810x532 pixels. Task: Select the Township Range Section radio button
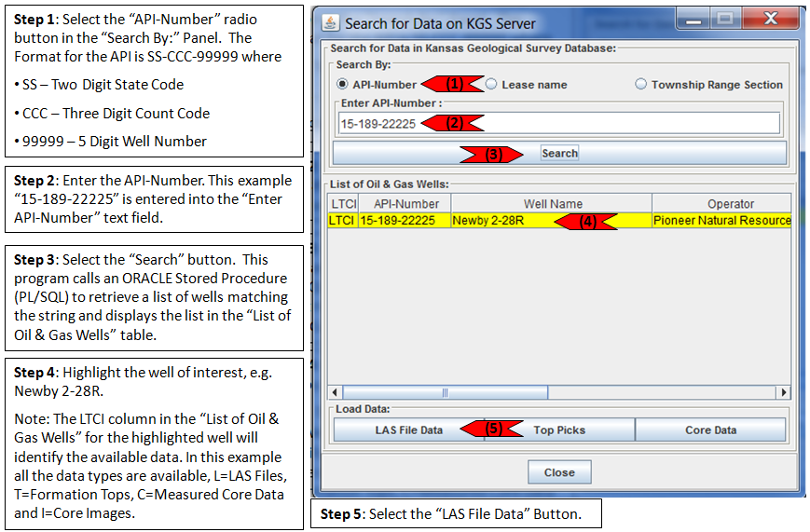(640, 84)
